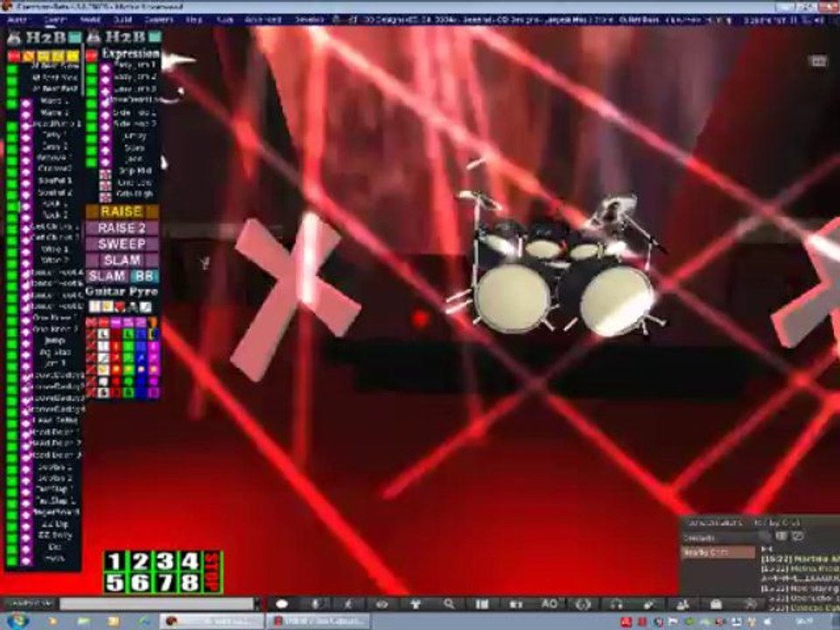
Task: Toggle green square for Jaded expression
Action: click(91, 161)
